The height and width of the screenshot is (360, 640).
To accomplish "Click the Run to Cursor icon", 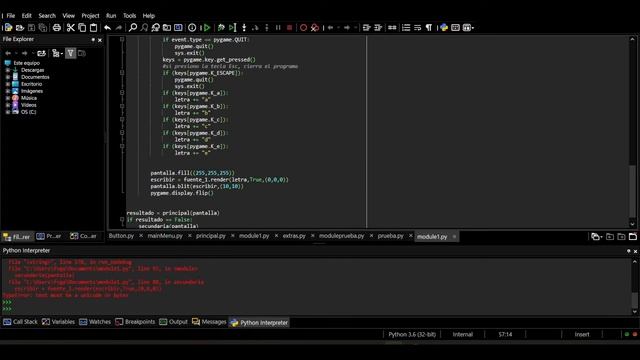I will tap(233, 28).
